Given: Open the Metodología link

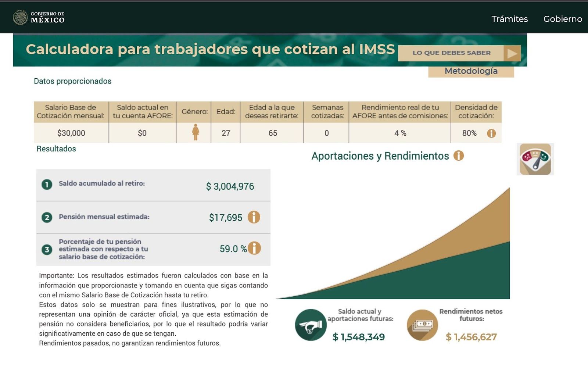Looking at the screenshot, I should click(x=471, y=71).
